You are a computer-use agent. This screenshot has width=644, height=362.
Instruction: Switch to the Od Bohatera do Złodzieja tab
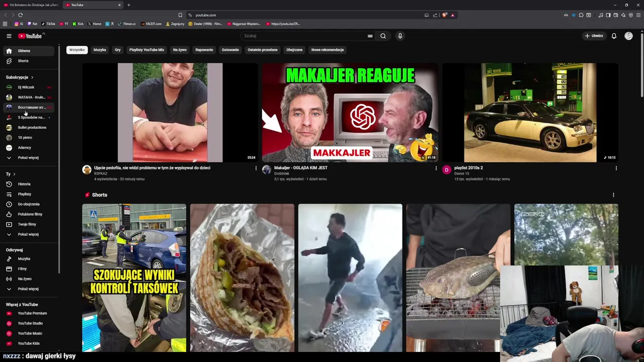click(x=31, y=5)
